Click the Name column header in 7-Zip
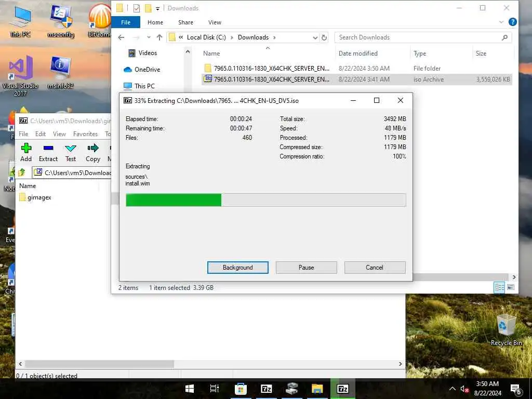The image size is (532, 399). click(x=28, y=185)
